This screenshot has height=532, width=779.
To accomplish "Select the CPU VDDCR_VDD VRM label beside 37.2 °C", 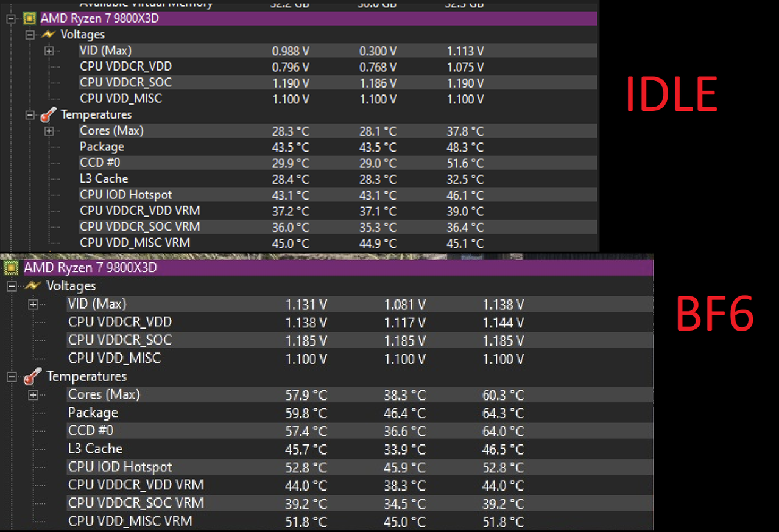I will click(139, 211).
